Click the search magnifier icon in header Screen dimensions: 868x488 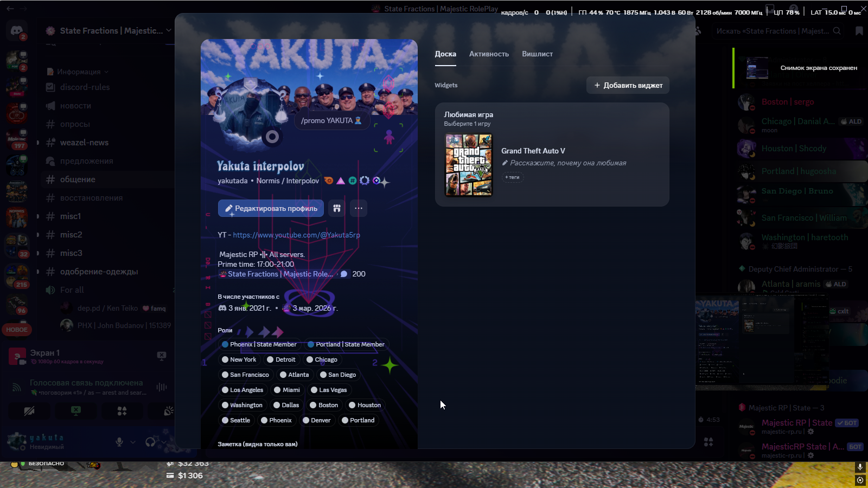coord(837,31)
